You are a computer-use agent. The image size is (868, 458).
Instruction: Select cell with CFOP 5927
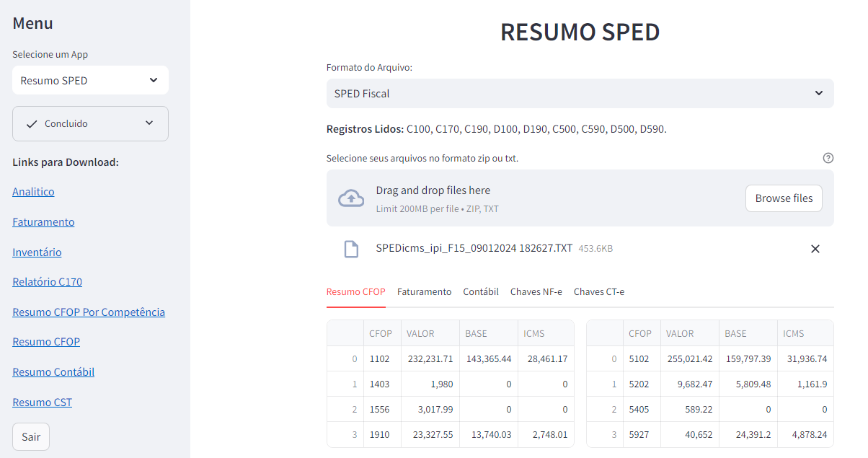click(642, 434)
